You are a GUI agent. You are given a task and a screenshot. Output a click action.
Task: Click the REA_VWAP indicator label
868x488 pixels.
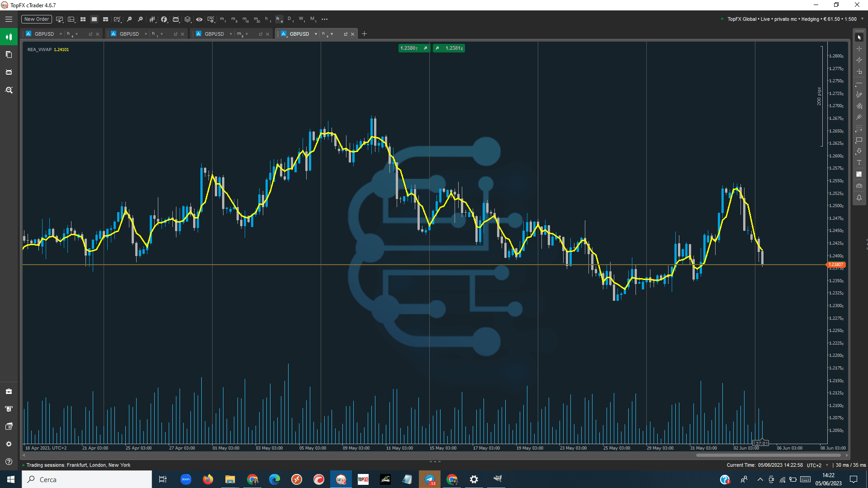(x=39, y=50)
